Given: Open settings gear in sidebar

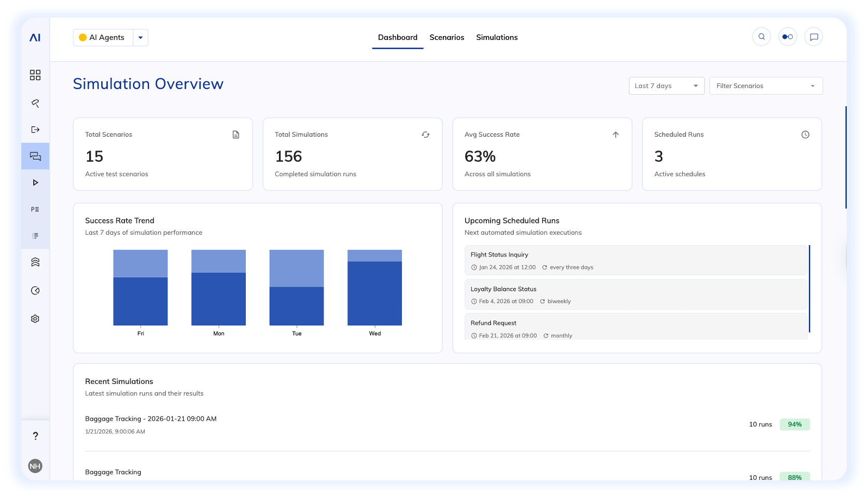Looking at the screenshot, I should [35, 319].
